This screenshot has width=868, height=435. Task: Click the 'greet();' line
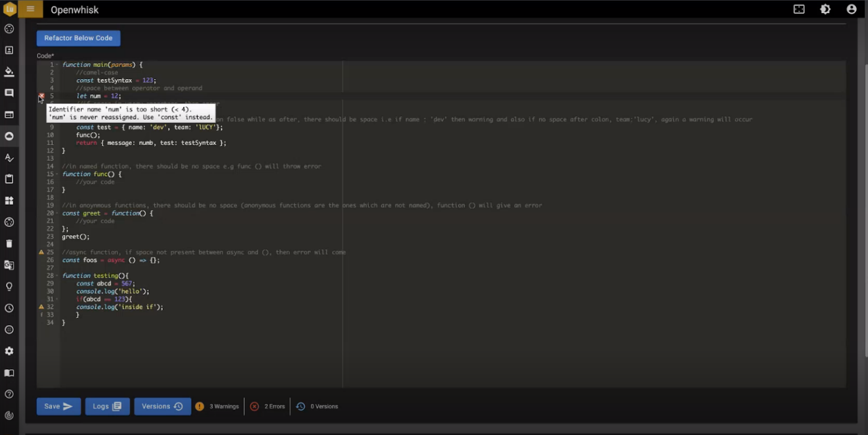pos(76,237)
